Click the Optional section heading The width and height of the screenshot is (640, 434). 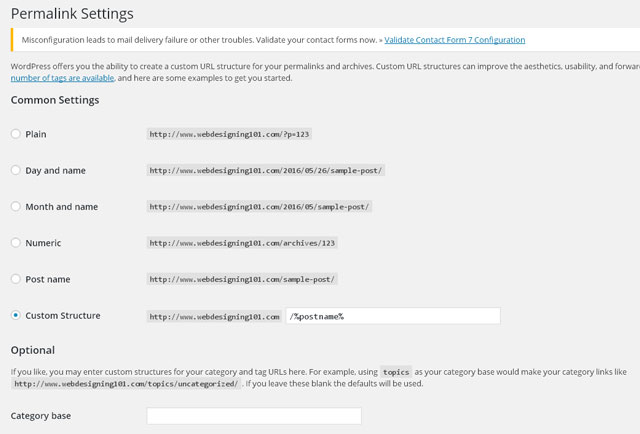coord(33,350)
